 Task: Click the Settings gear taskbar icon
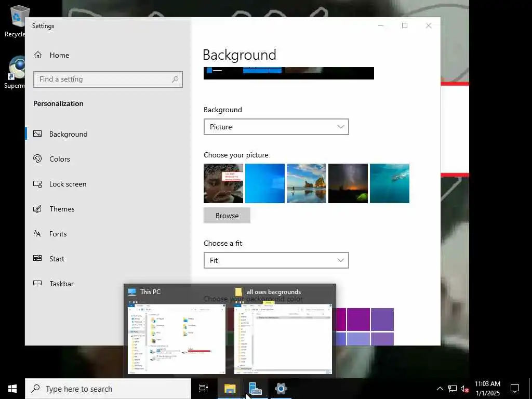(x=281, y=389)
